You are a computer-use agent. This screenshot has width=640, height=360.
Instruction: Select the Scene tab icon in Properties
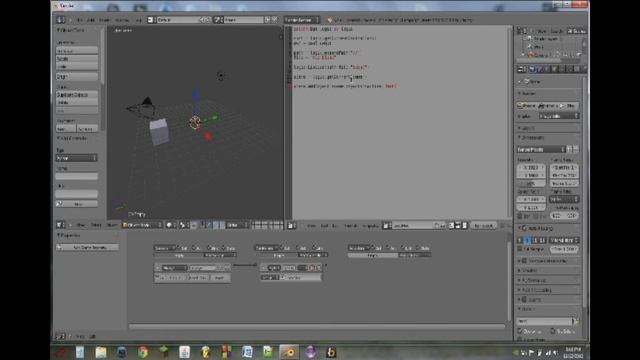[540, 70]
